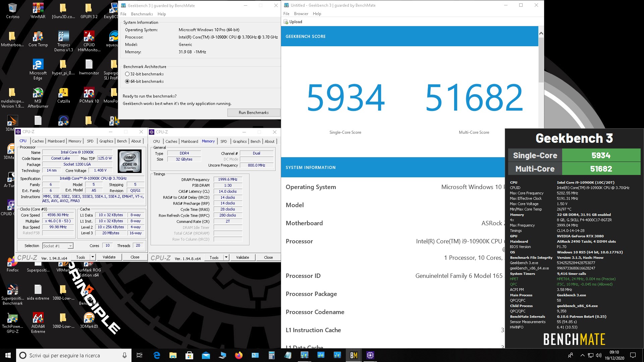Expand Tools arrow in CPU-Z processor window
644x362 pixels.
(93, 257)
